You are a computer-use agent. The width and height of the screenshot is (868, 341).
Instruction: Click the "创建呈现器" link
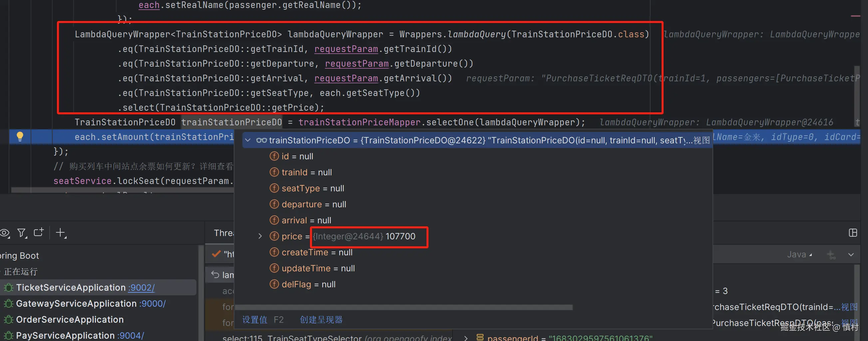[321, 320]
